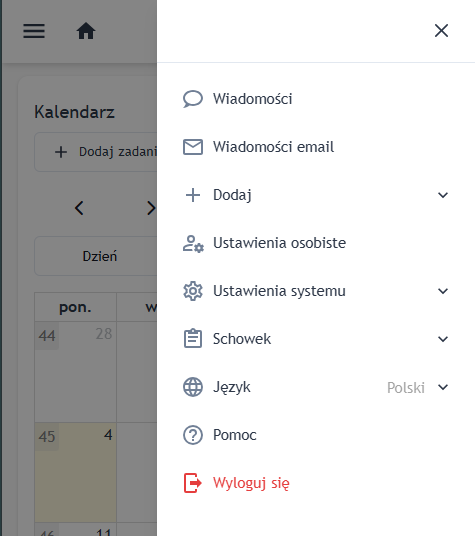Click the globe Język icon
Viewport: 475px width, 536px height.
coord(193,387)
